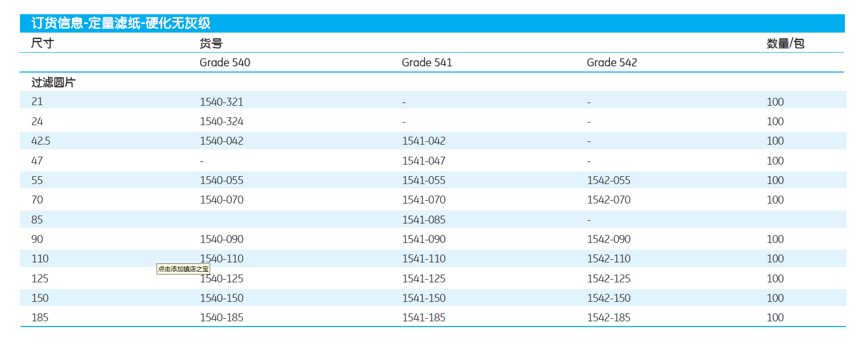This screenshot has height=346, width=868.
Task: Click the 尺寸 column header
Action: click(x=43, y=43)
